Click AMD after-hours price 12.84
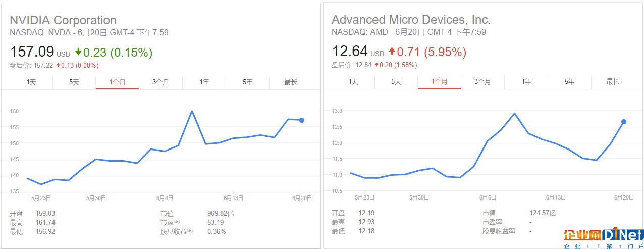 click(x=363, y=65)
